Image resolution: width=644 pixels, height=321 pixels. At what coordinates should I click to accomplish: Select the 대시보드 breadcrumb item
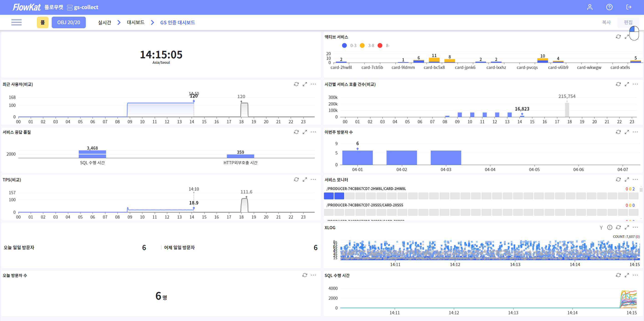click(135, 22)
